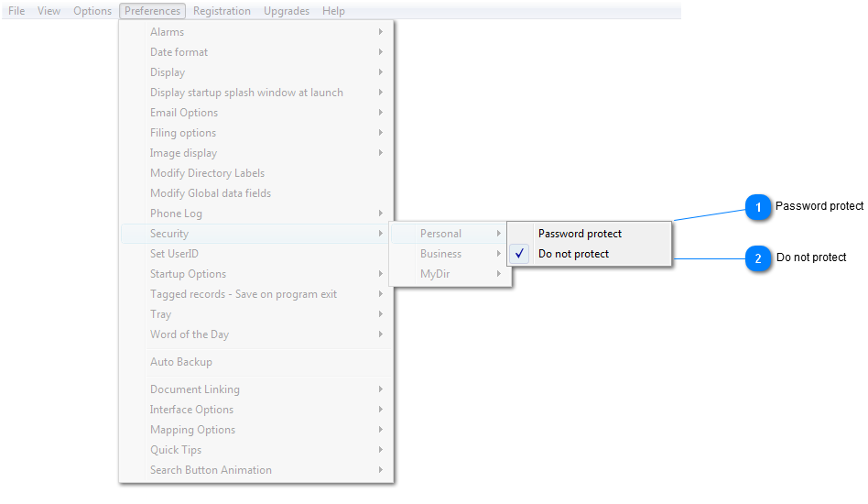The width and height of the screenshot is (868, 504).
Task: Click the blue number 1 callout badge
Action: point(758,208)
